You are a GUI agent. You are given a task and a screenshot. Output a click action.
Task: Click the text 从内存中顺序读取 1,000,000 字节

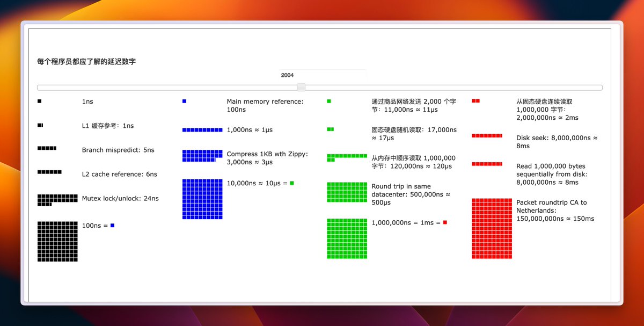[413, 162]
